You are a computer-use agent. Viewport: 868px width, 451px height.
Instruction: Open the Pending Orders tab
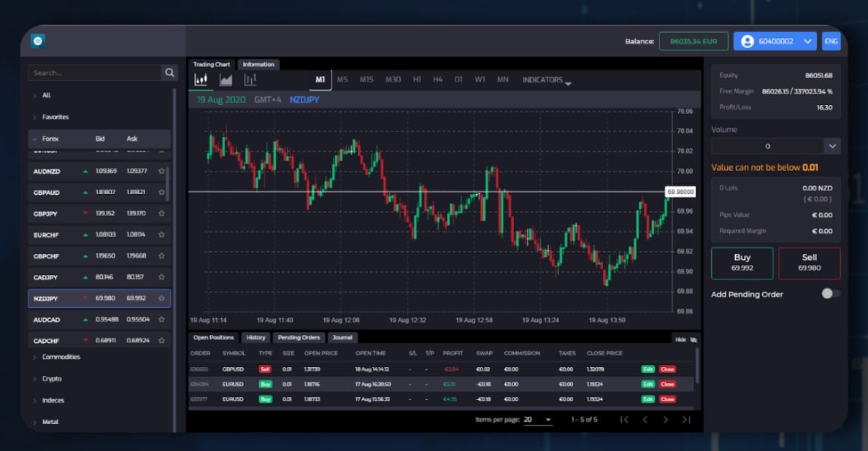coord(298,337)
